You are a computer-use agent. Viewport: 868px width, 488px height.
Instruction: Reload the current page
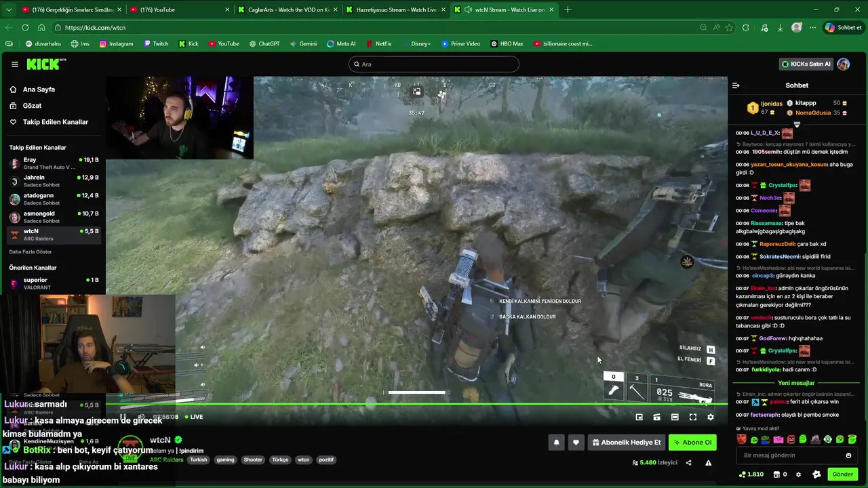point(25,28)
